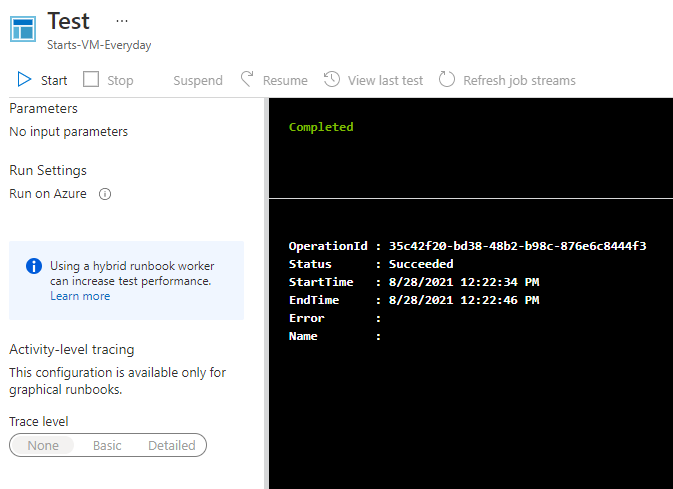This screenshot has width=673, height=489.
Task: Click the Start play icon
Action: 24,80
